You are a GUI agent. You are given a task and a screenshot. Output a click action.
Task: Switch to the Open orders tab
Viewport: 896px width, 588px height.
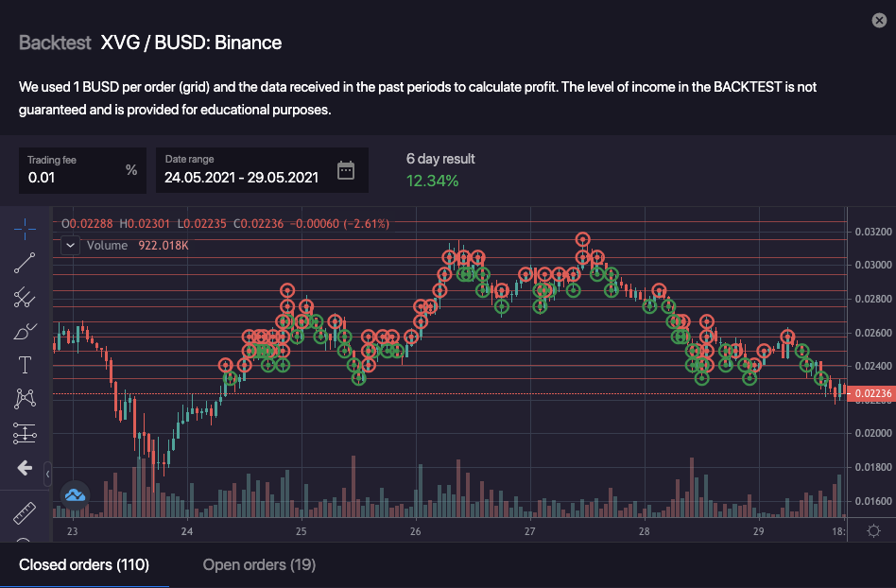(259, 565)
